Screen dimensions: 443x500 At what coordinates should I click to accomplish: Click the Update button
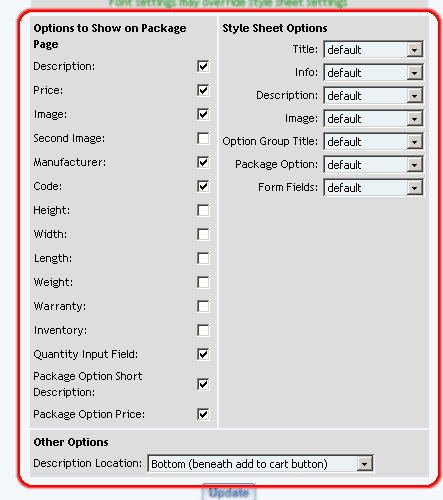tap(229, 492)
